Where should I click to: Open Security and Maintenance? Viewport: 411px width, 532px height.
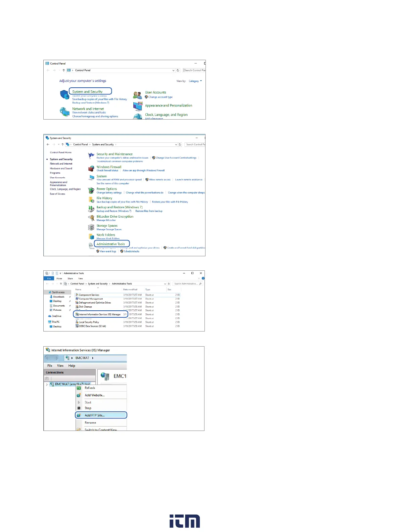point(115,154)
